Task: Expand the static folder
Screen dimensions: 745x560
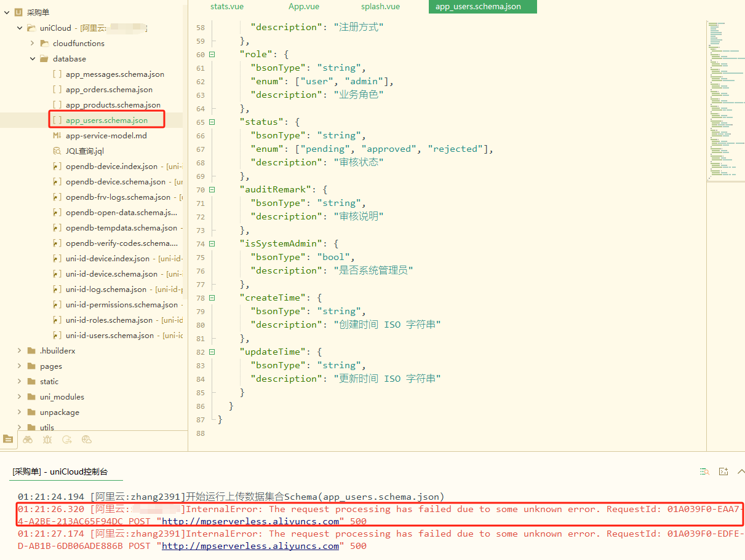Action: point(20,381)
